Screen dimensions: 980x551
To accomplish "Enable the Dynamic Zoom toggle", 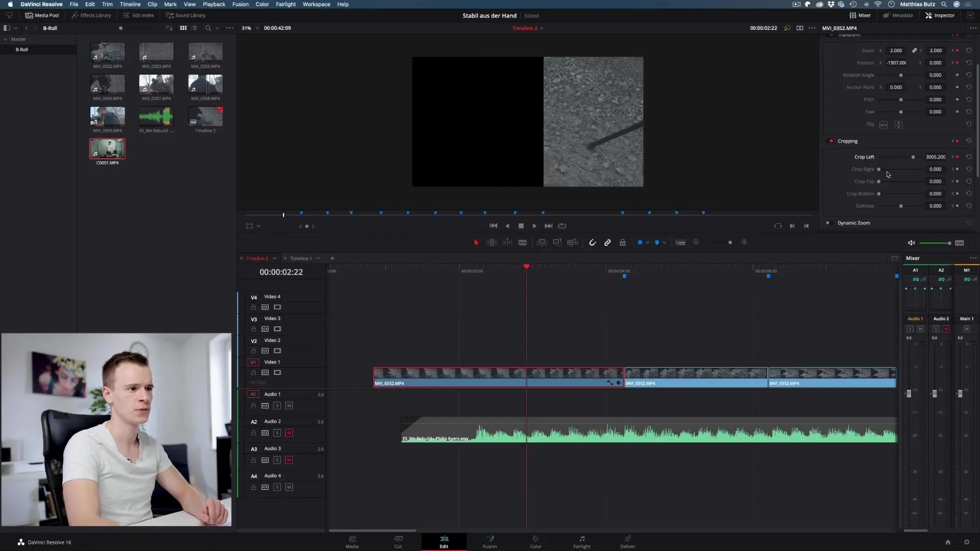I will click(x=827, y=223).
